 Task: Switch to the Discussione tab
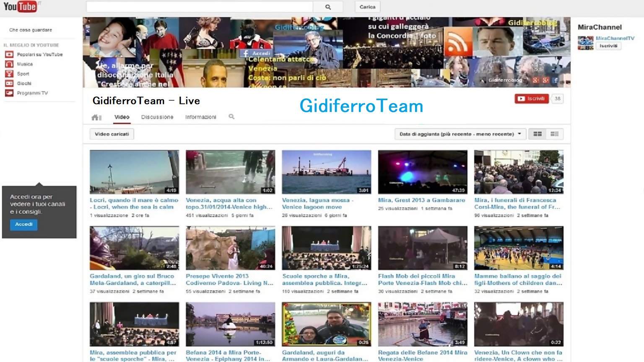click(157, 117)
